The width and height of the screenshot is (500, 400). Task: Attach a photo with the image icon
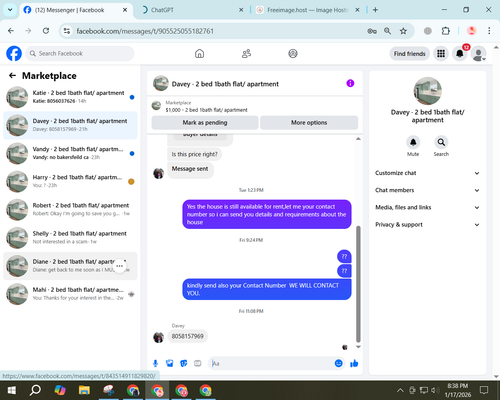coord(170,363)
